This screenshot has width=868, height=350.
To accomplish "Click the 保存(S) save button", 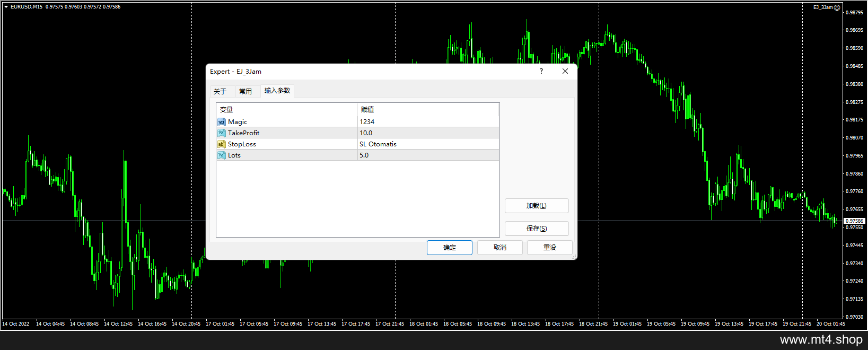I will tap(537, 229).
